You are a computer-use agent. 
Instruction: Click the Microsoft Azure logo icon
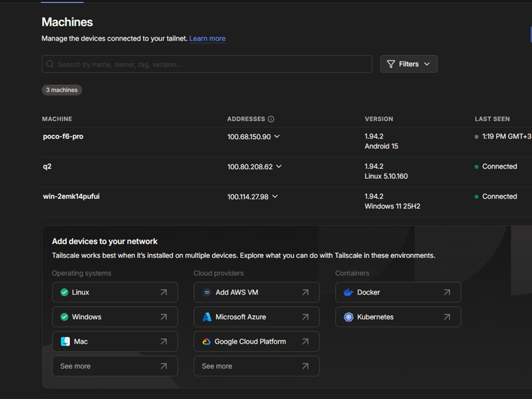tap(207, 317)
